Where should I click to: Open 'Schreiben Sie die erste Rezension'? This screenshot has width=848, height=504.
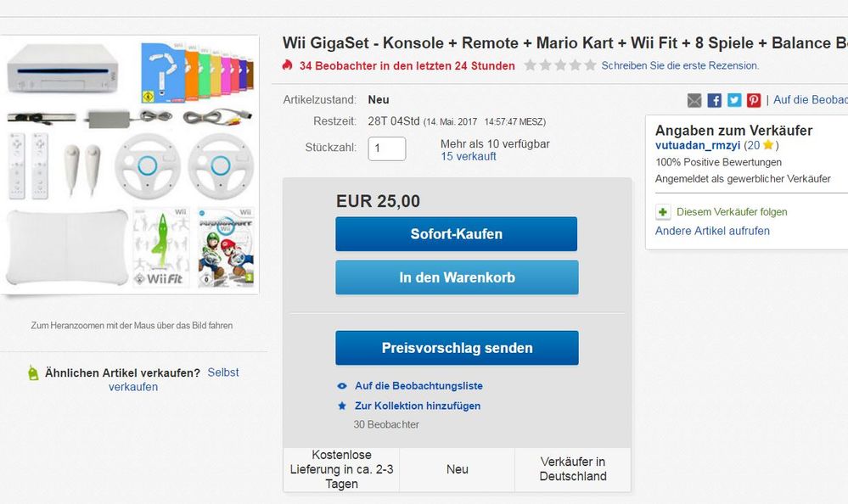click(679, 64)
